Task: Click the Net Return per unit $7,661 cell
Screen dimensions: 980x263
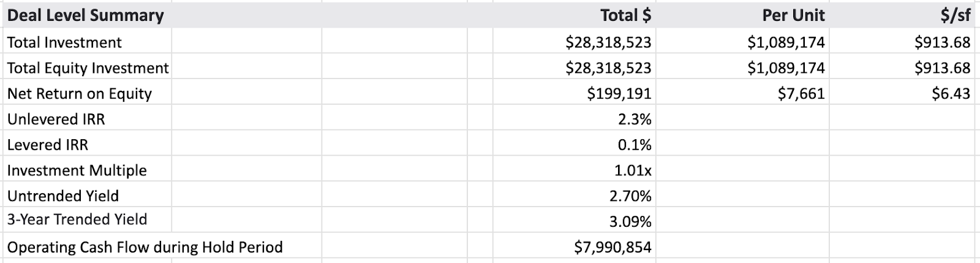Action: tap(742, 93)
